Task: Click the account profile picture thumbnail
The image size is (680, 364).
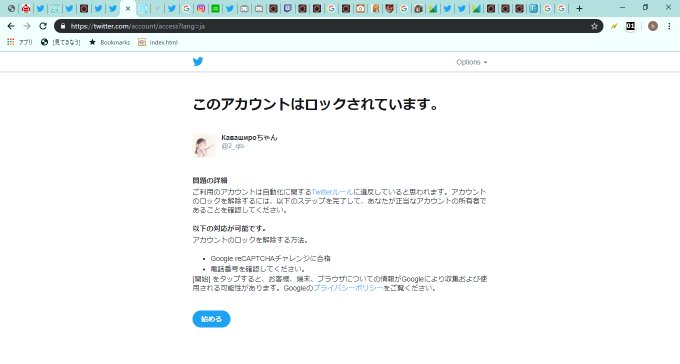Action: [x=204, y=145]
